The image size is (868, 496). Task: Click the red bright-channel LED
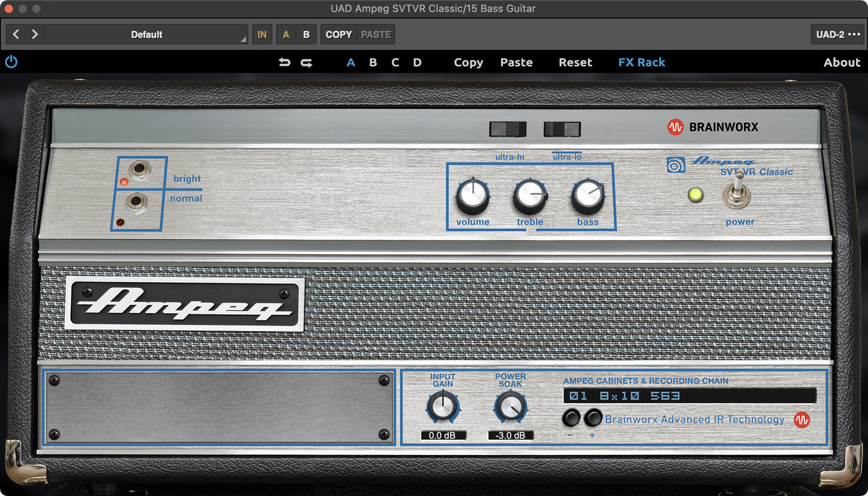(x=124, y=182)
